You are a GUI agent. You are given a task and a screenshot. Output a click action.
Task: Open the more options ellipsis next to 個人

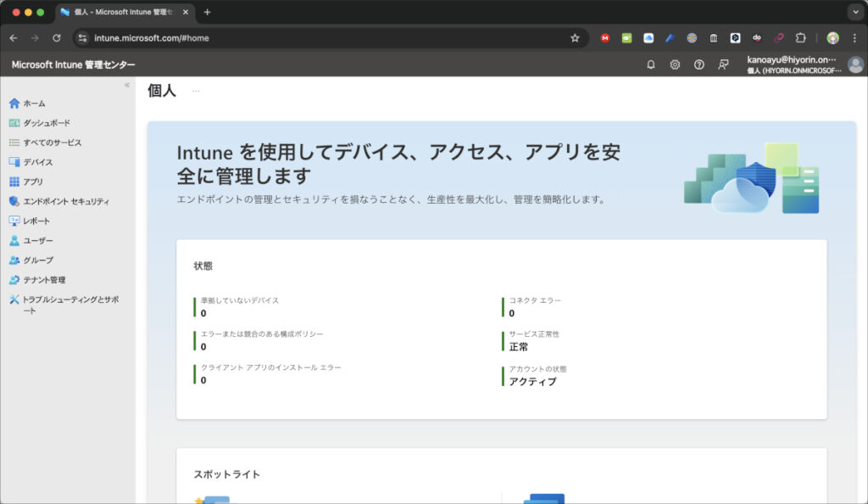click(196, 91)
